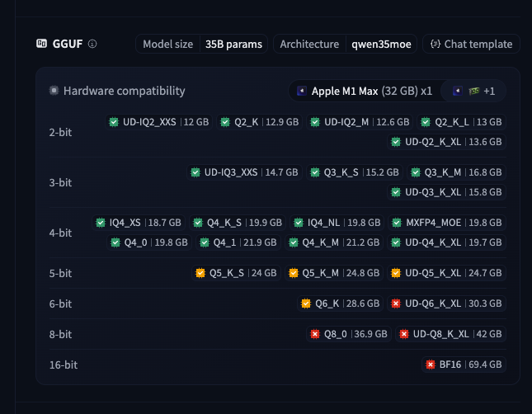Click the green GPU icon near +1
Image resolution: width=532 pixels, height=414 pixels.
474,91
